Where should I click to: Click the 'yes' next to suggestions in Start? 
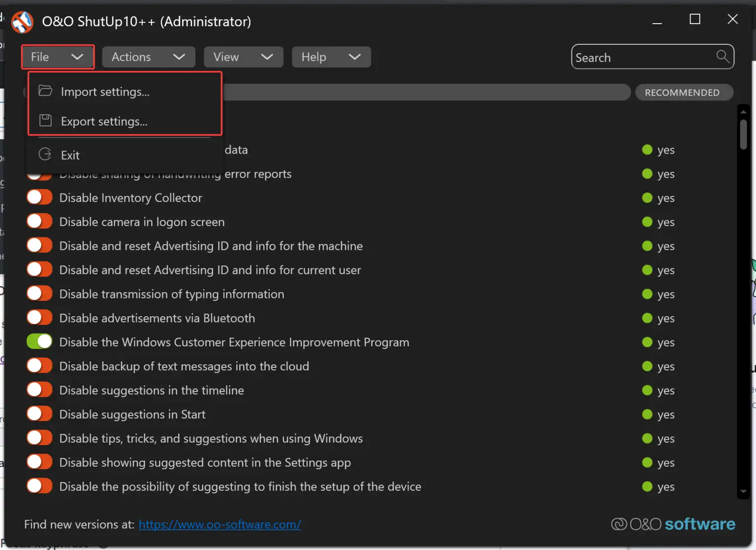(x=666, y=415)
